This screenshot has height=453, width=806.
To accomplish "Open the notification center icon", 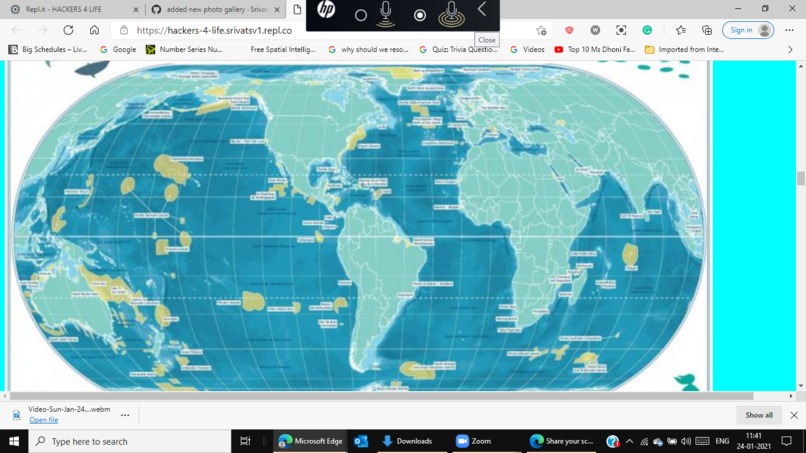I will pos(786,441).
